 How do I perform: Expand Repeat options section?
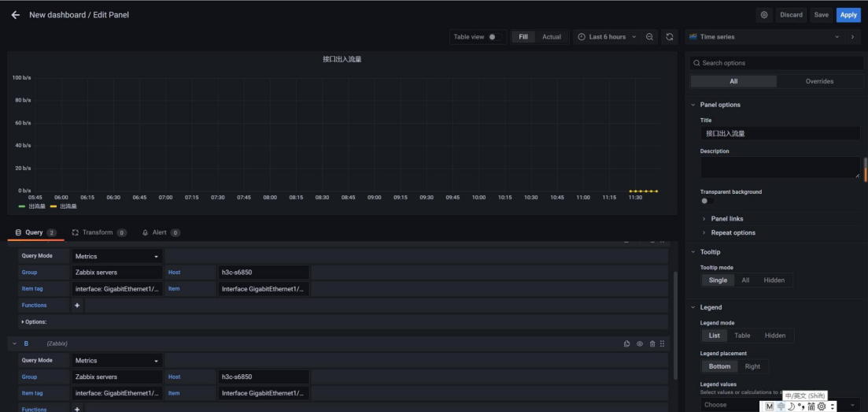tap(733, 232)
